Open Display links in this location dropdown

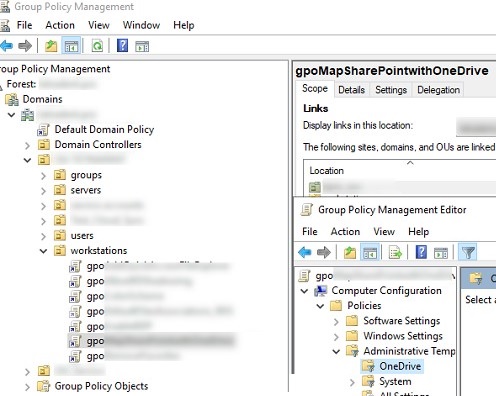point(476,127)
